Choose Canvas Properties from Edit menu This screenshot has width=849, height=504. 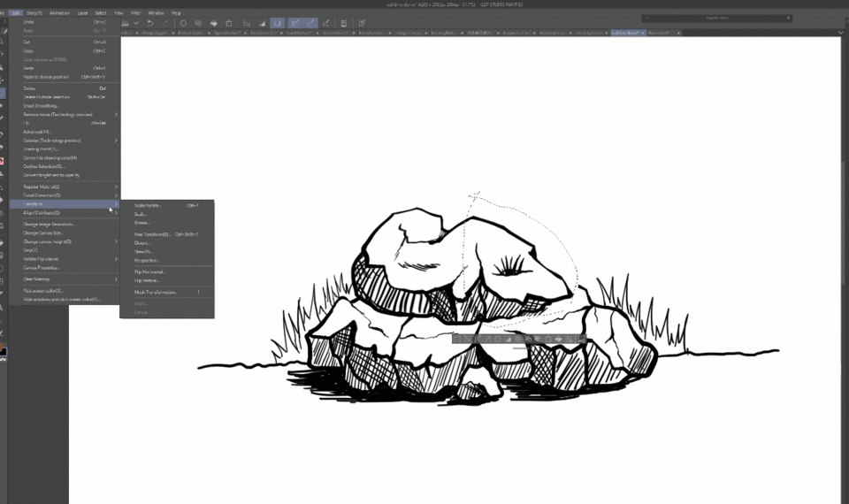[x=65, y=267]
